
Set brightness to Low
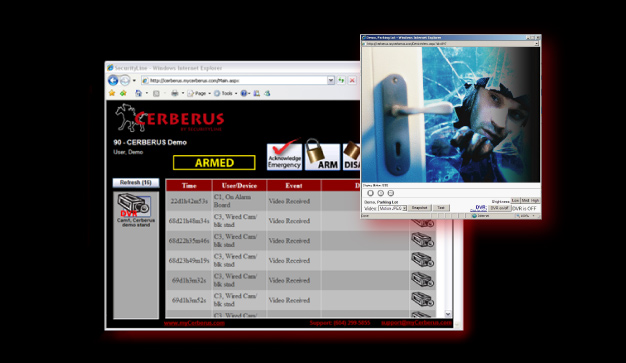[515, 200]
